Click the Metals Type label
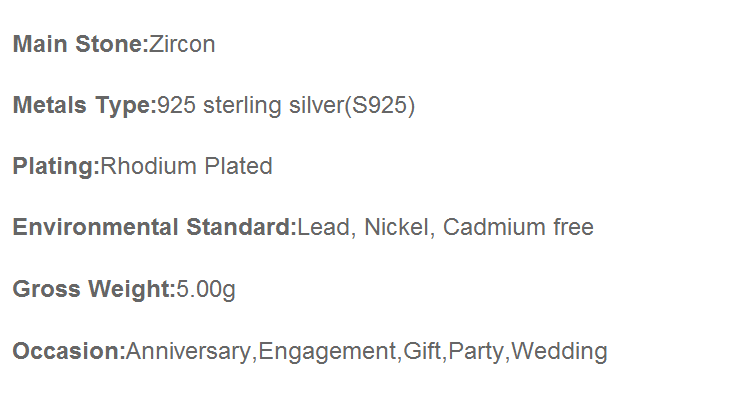The width and height of the screenshot is (754, 396). coord(85,106)
